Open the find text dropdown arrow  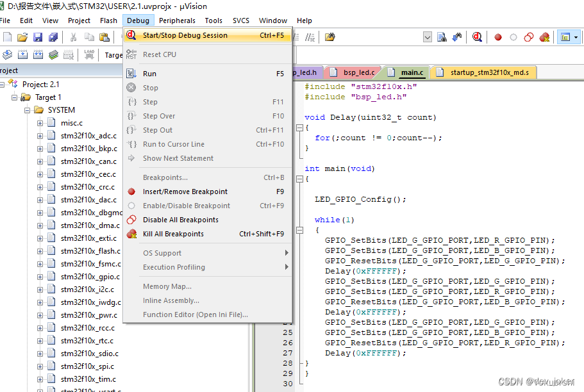tap(428, 37)
